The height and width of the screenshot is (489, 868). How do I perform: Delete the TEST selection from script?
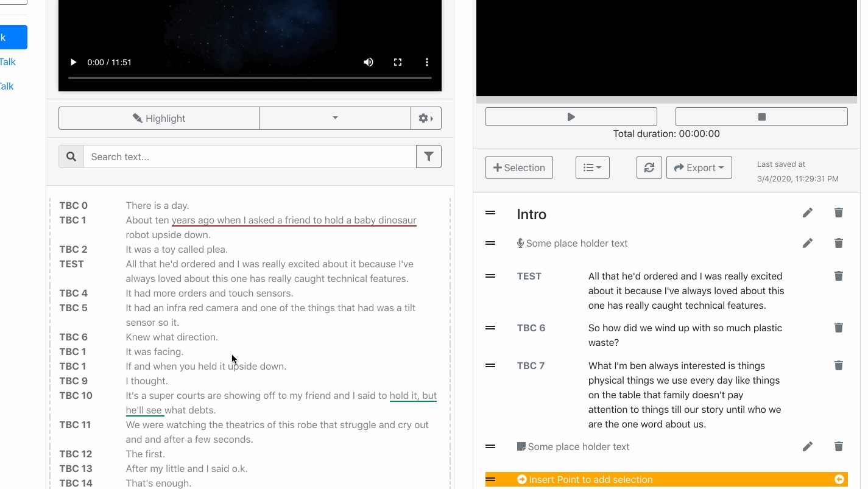[839, 276]
